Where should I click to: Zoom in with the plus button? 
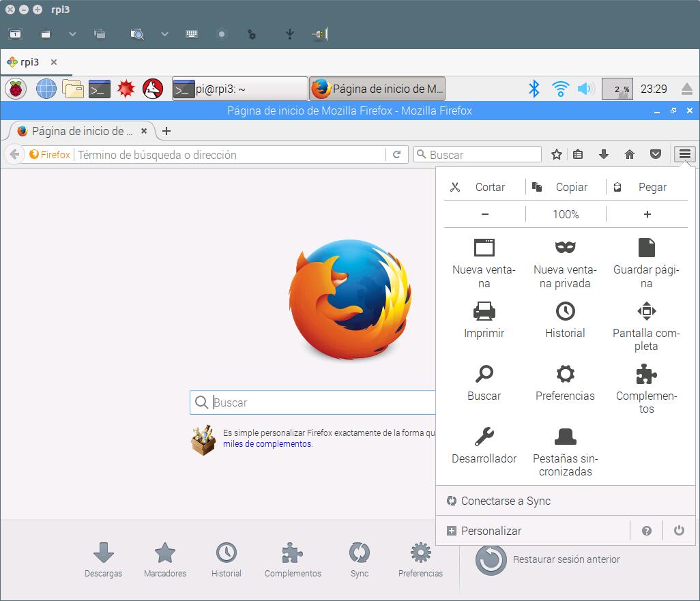click(x=647, y=214)
